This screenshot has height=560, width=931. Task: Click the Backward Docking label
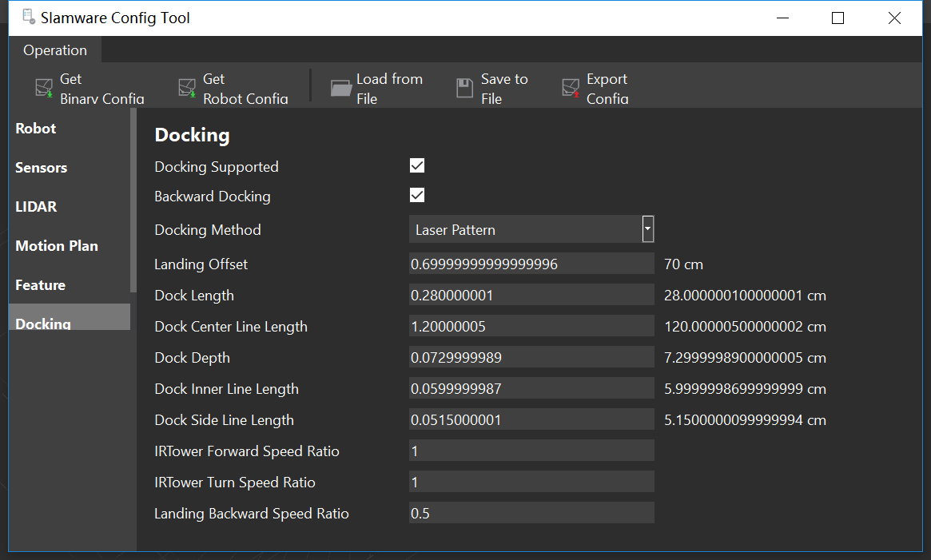coord(212,197)
